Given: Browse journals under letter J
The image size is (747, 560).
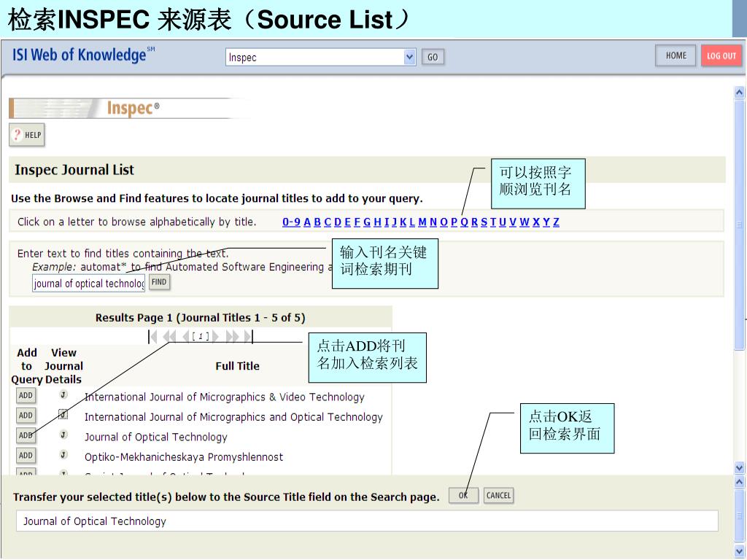Looking at the screenshot, I should (395, 222).
